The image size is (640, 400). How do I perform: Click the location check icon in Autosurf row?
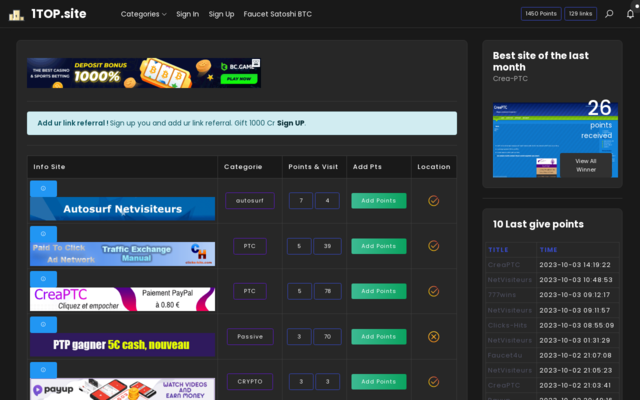tap(433, 201)
